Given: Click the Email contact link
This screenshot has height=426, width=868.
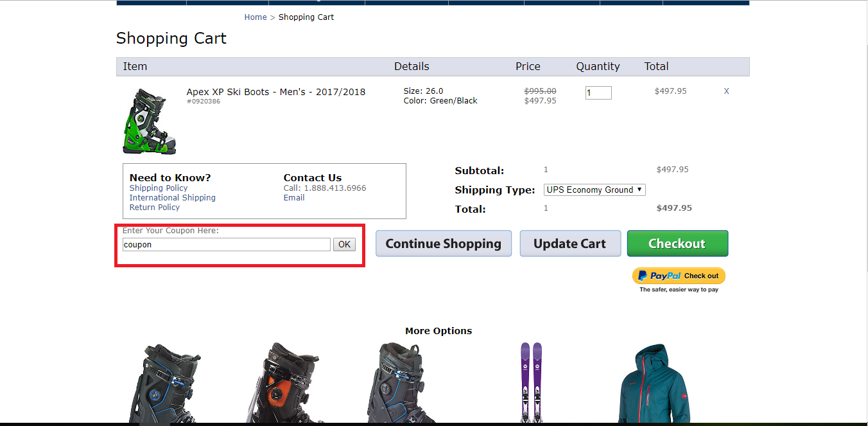Looking at the screenshot, I should point(294,198).
